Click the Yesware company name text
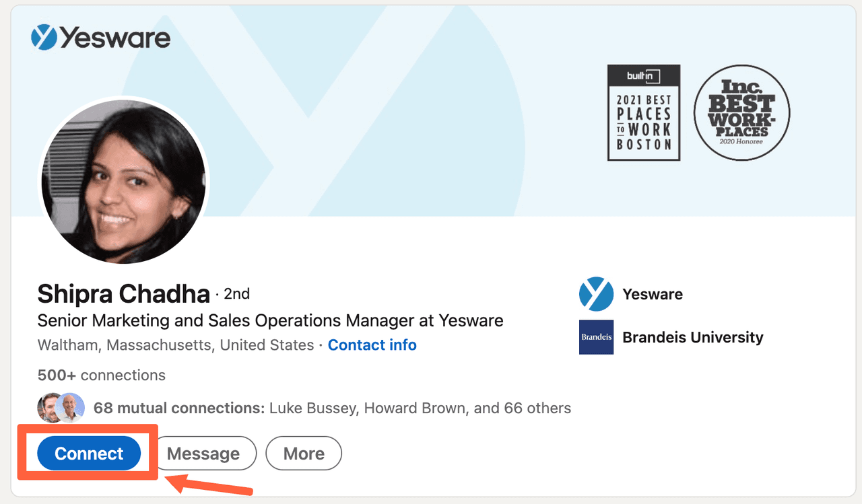862x504 pixels. pyautogui.click(x=651, y=293)
